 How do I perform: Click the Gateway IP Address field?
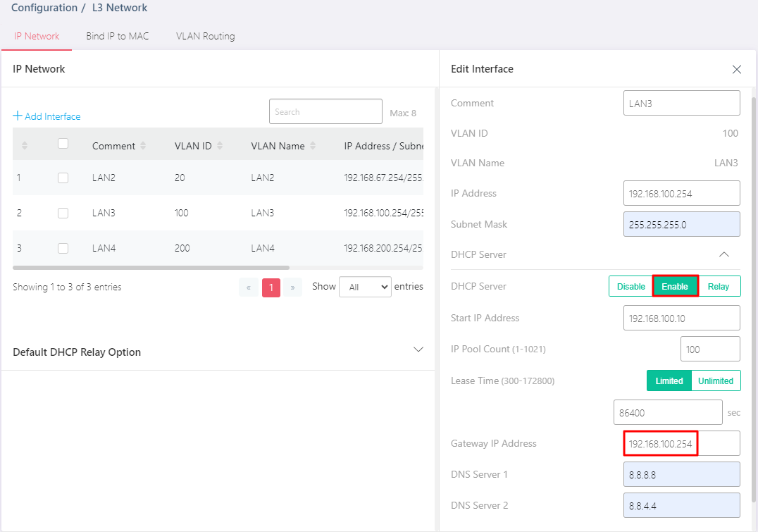click(681, 444)
